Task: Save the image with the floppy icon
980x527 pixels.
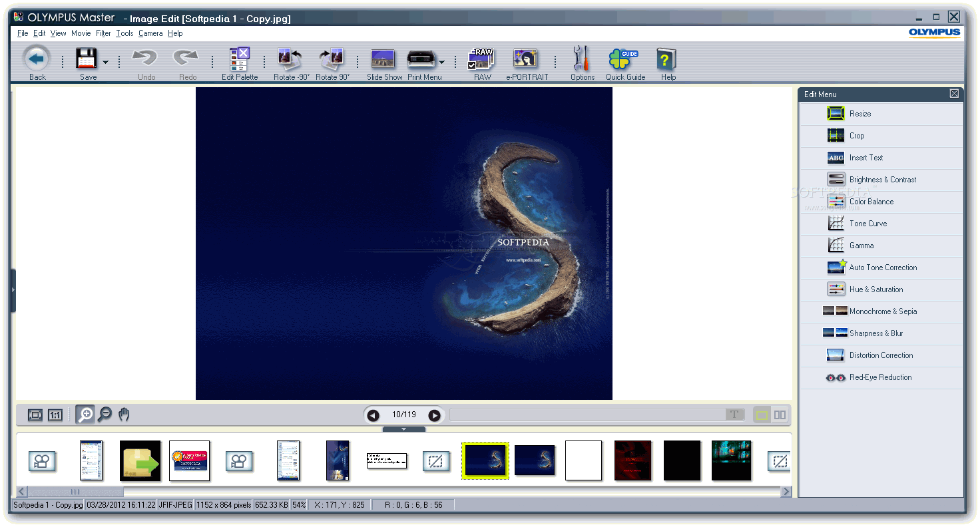Action: pos(87,59)
